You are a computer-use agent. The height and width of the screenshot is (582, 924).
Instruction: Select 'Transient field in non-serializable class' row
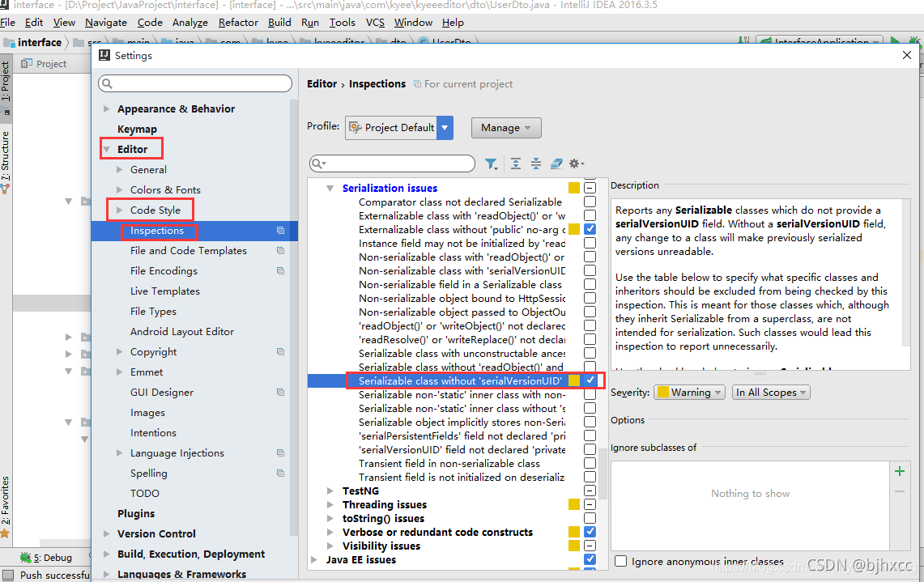[449, 464]
